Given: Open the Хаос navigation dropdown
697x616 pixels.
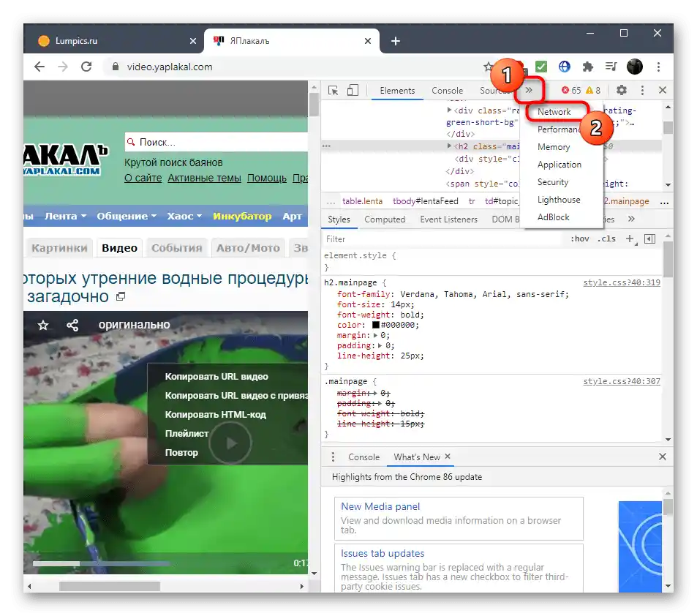Looking at the screenshot, I should pyautogui.click(x=184, y=216).
